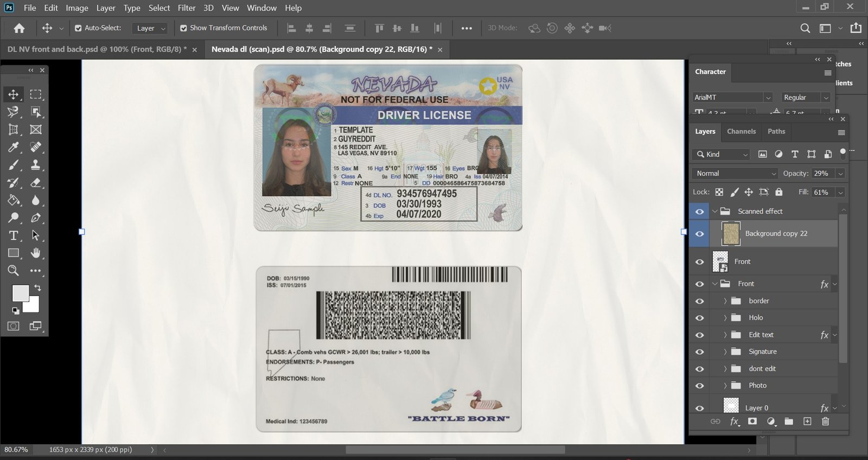Click the foreground color swatch
This screenshot has height=460, width=868.
click(x=20, y=293)
